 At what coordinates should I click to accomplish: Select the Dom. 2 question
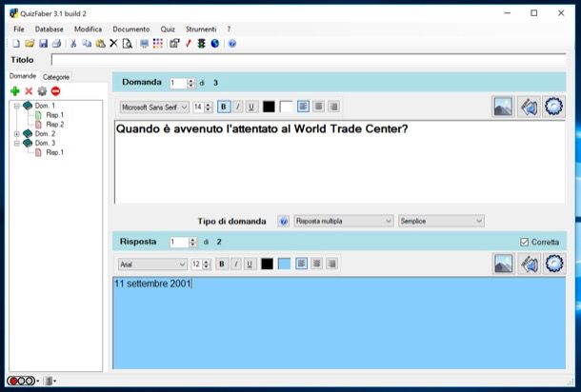point(45,133)
